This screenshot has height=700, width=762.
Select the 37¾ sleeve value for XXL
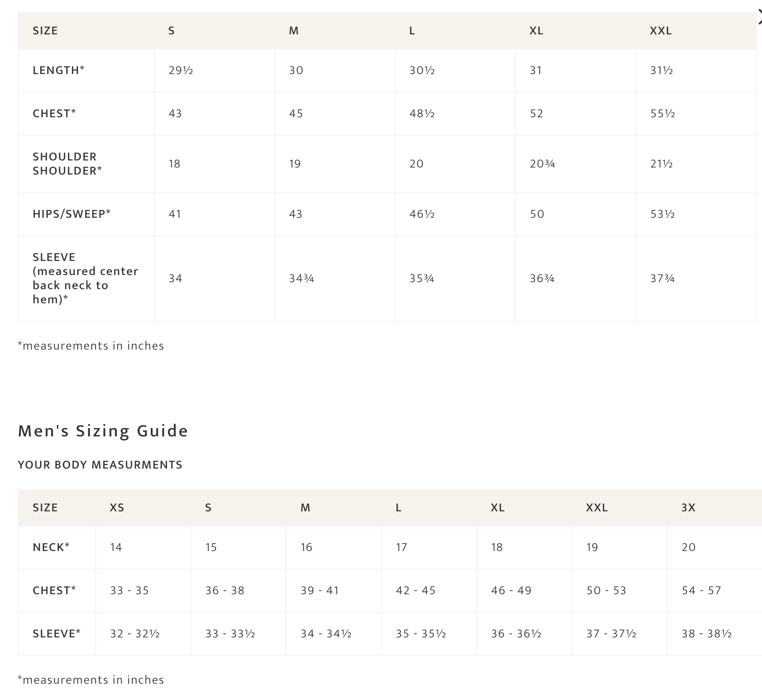[x=662, y=278]
